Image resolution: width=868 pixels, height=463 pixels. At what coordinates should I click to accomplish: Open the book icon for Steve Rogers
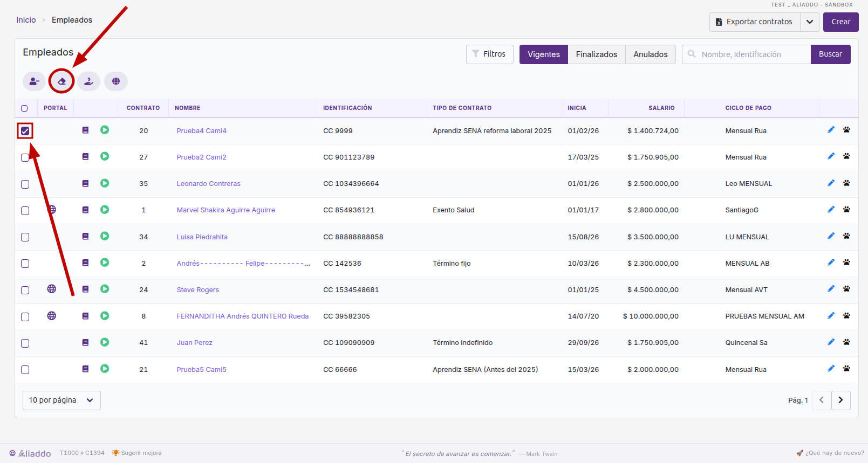pyautogui.click(x=85, y=289)
